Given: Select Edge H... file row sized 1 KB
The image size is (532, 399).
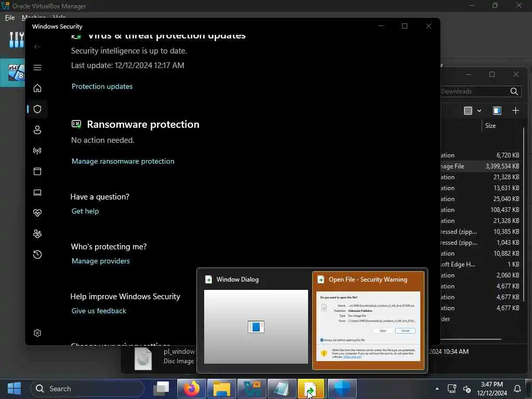Looking at the screenshot, I should coord(481,264).
